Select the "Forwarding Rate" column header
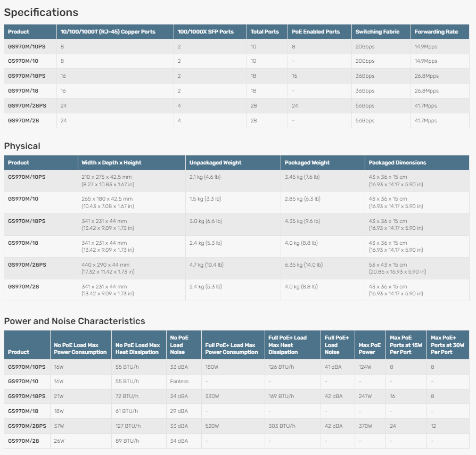 [436, 31]
